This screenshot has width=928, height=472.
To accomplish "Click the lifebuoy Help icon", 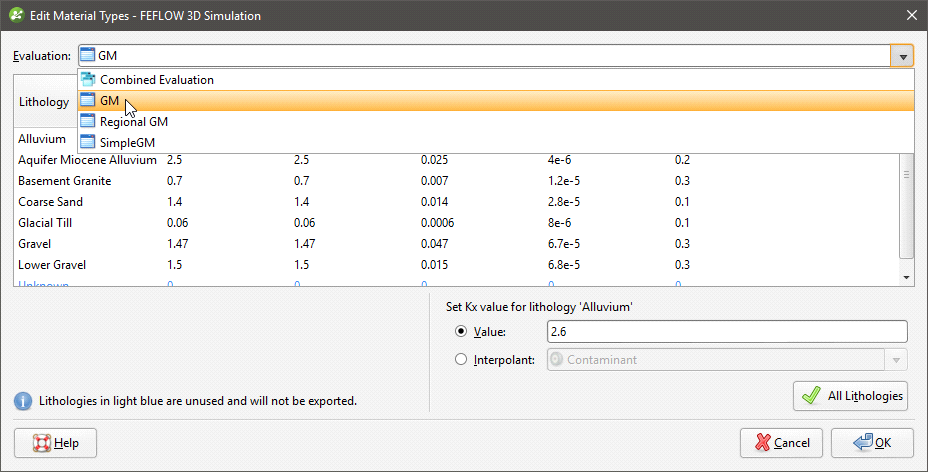I will click(41, 443).
